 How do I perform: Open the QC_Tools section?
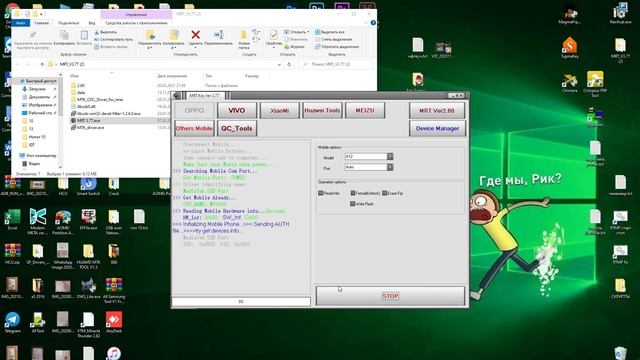coord(237,129)
